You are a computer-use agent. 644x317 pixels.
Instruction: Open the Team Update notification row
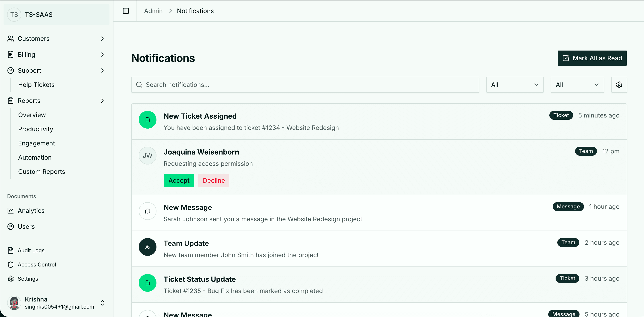(379, 249)
